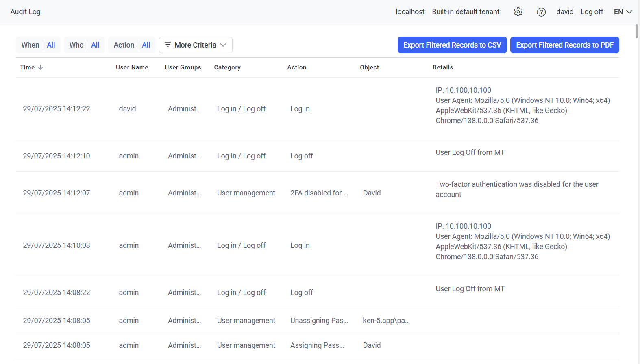Export Filtered Records to PDF
640x364 pixels.
point(564,45)
